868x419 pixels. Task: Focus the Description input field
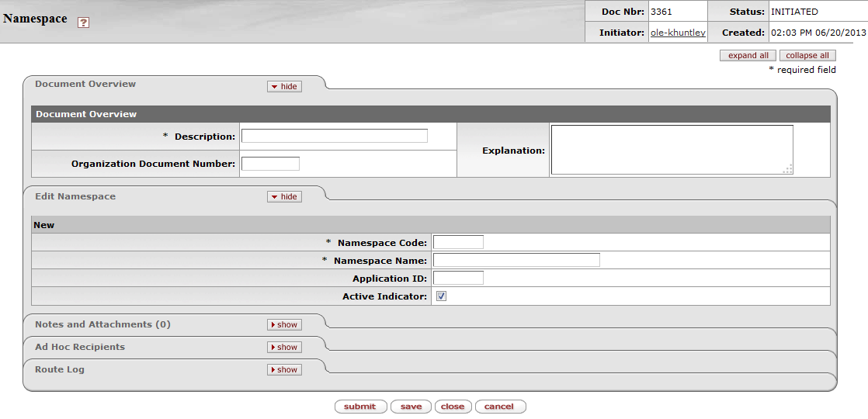[x=334, y=136]
